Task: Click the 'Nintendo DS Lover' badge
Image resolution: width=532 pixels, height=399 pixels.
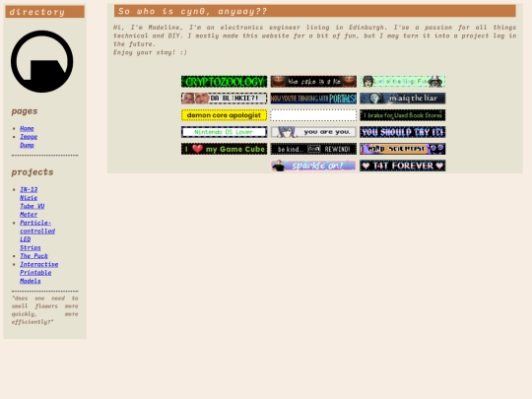Action: tap(224, 132)
